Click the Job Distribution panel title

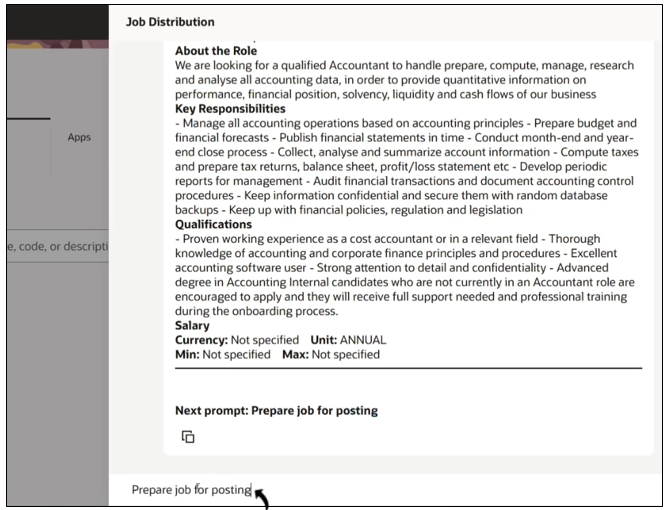tap(170, 22)
